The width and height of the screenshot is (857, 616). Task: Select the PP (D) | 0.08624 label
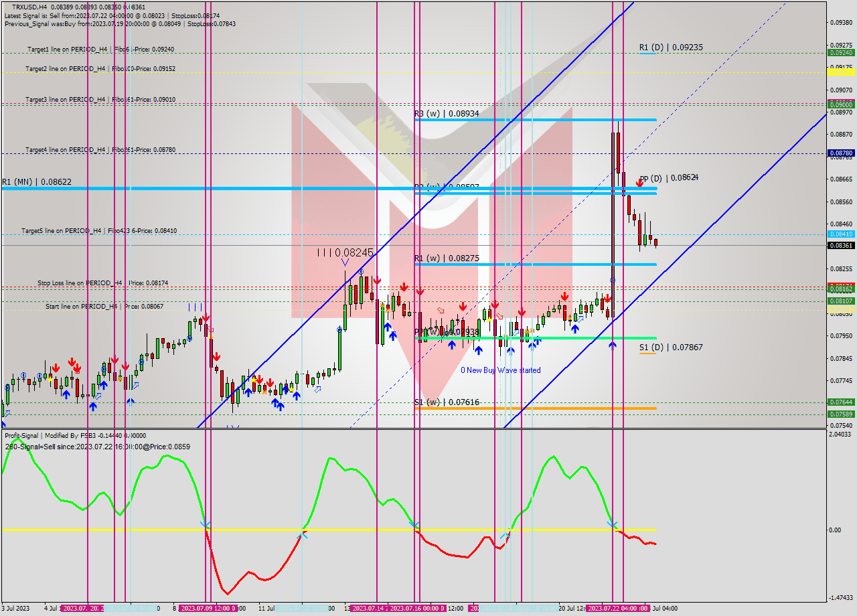[x=670, y=177]
